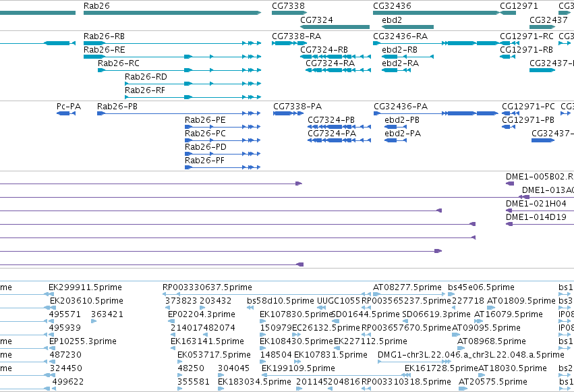Select protein CG7338-PA
The image size is (574, 392).
coord(289,113)
